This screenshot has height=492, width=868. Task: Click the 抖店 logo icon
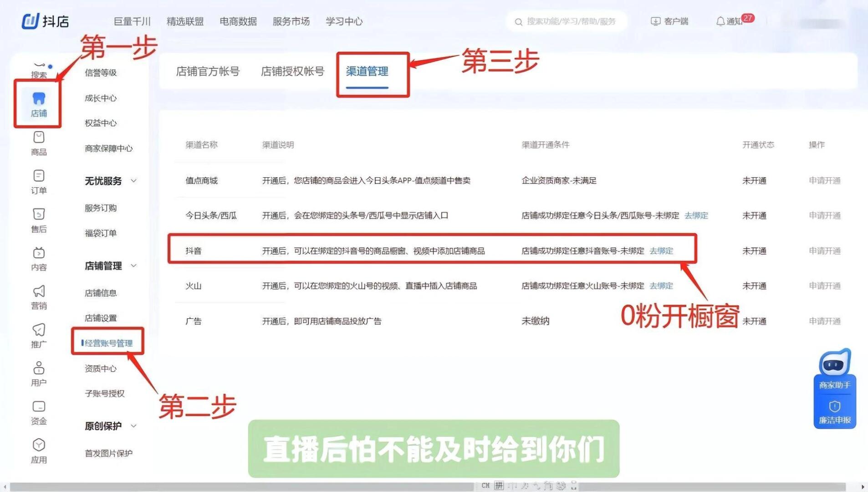[31, 21]
